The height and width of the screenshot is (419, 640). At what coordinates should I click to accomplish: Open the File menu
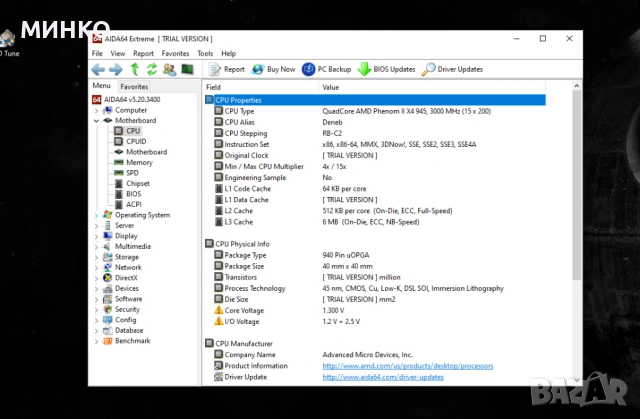click(x=97, y=53)
